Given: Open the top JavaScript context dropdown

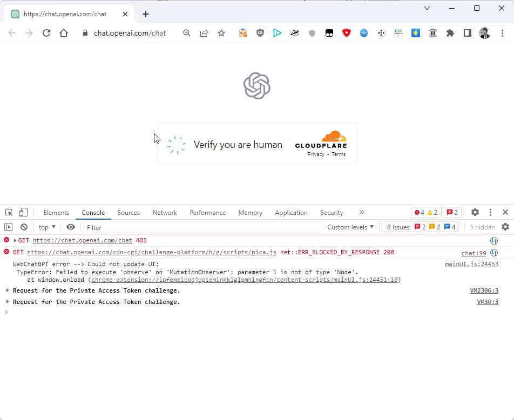Looking at the screenshot, I should coord(47,227).
